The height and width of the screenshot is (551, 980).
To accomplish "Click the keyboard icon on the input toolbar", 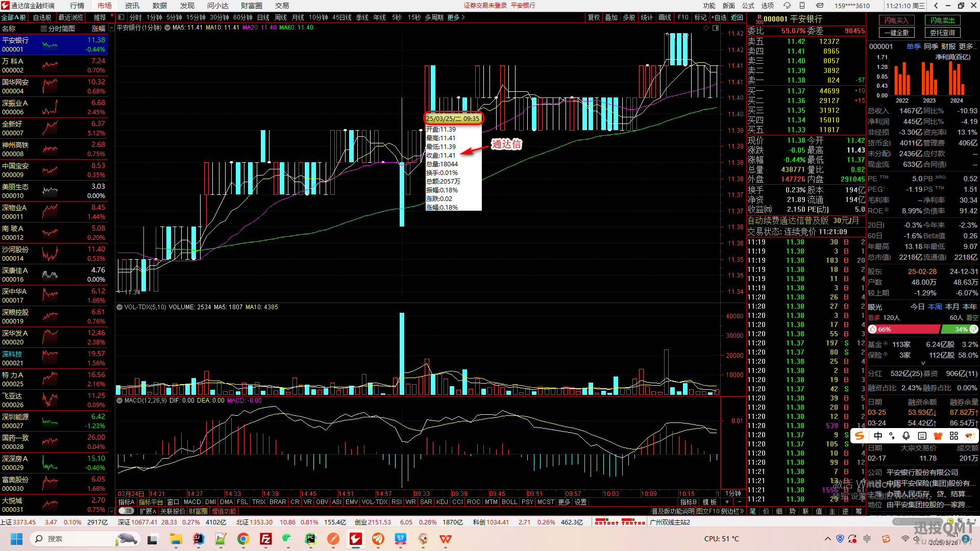I will (922, 436).
